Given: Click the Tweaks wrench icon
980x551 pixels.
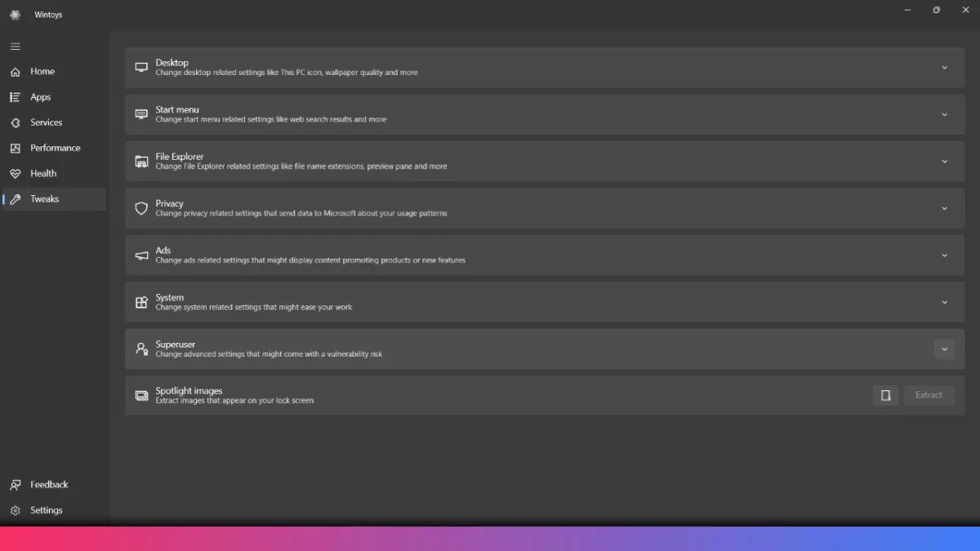Looking at the screenshot, I should click(x=15, y=199).
